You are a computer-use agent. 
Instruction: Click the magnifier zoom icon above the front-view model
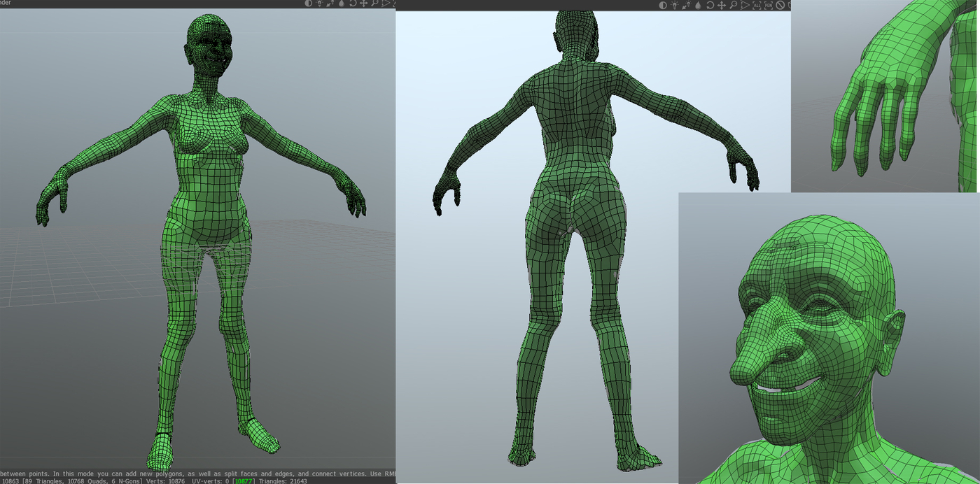374,3
